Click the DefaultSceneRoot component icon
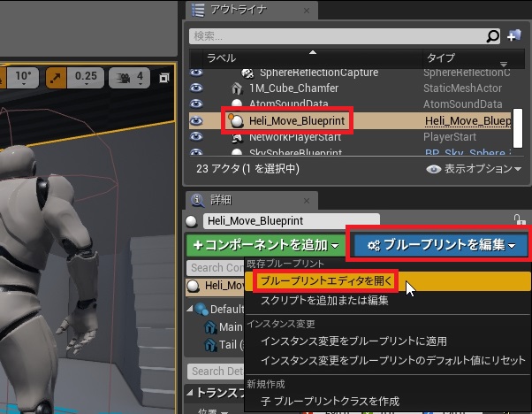This screenshot has width=532, height=414. point(201,309)
